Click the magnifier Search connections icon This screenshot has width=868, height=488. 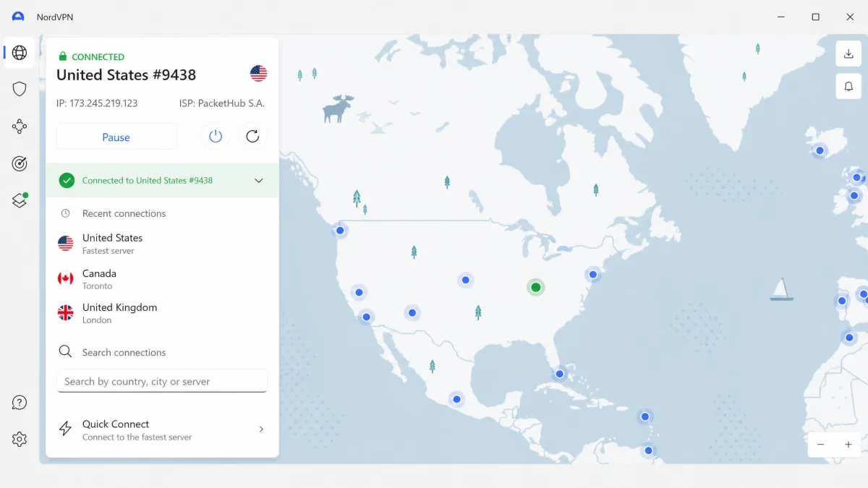(x=65, y=351)
